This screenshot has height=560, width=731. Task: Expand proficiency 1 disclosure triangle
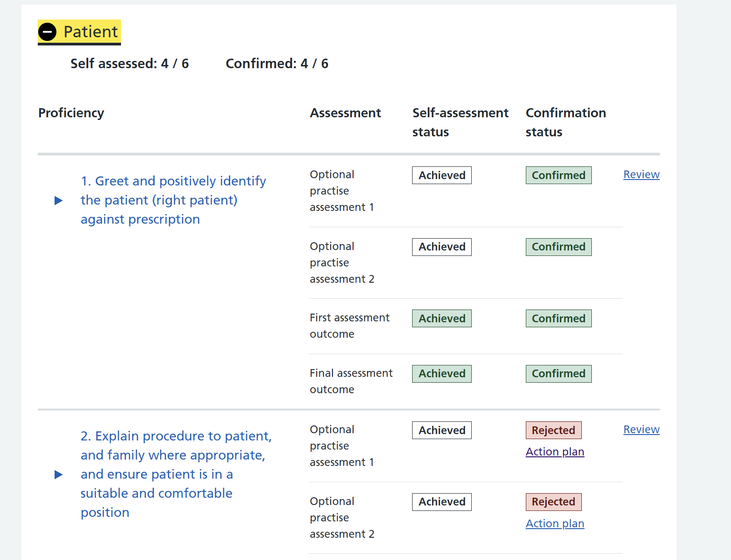point(58,200)
